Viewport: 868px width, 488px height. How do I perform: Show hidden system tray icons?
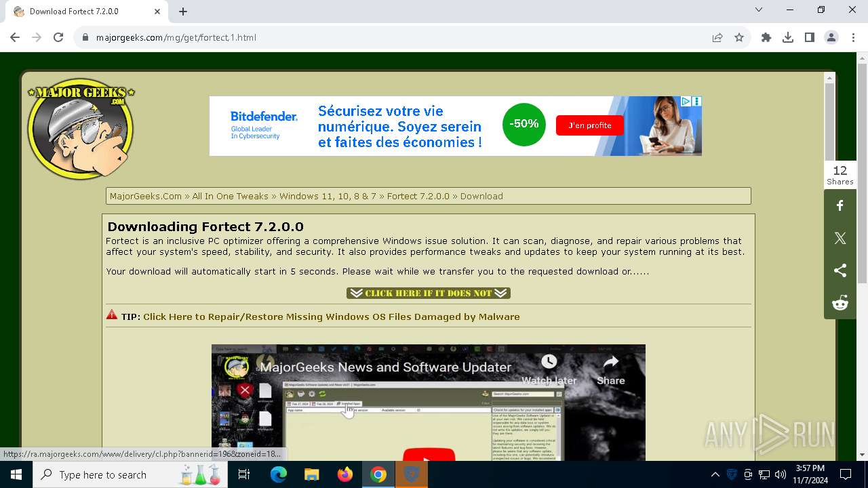coord(715,474)
